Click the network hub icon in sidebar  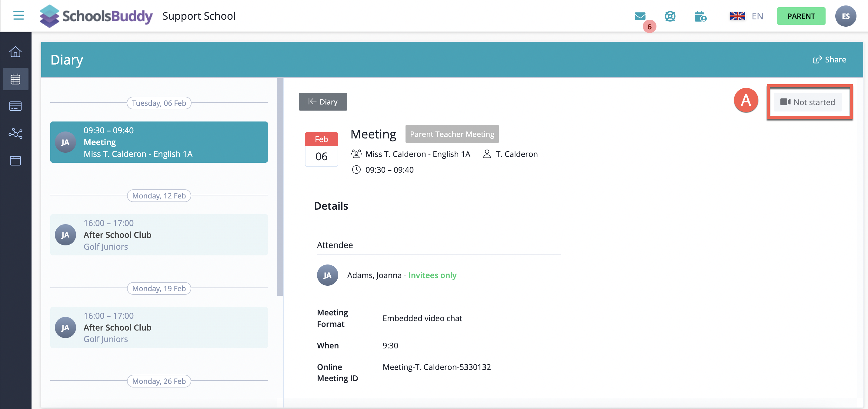point(15,133)
